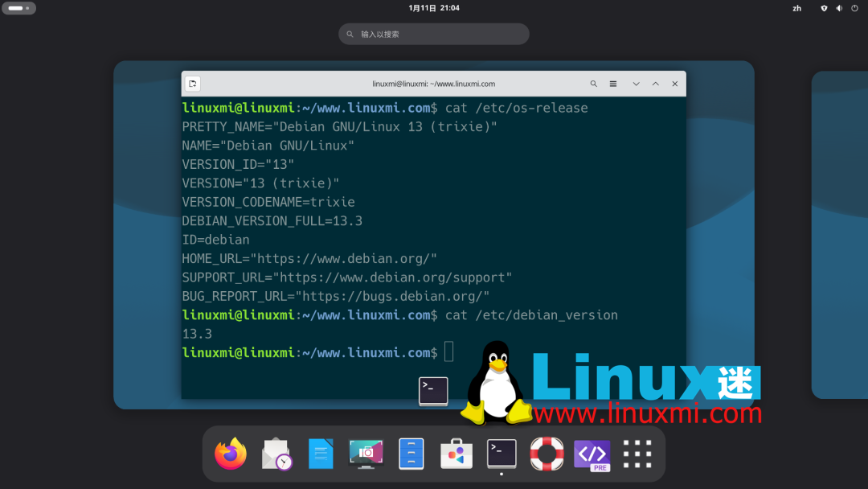868x489 pixels.
Task: Open the Evolution mail app from the dock
Action: click(276, 454)
